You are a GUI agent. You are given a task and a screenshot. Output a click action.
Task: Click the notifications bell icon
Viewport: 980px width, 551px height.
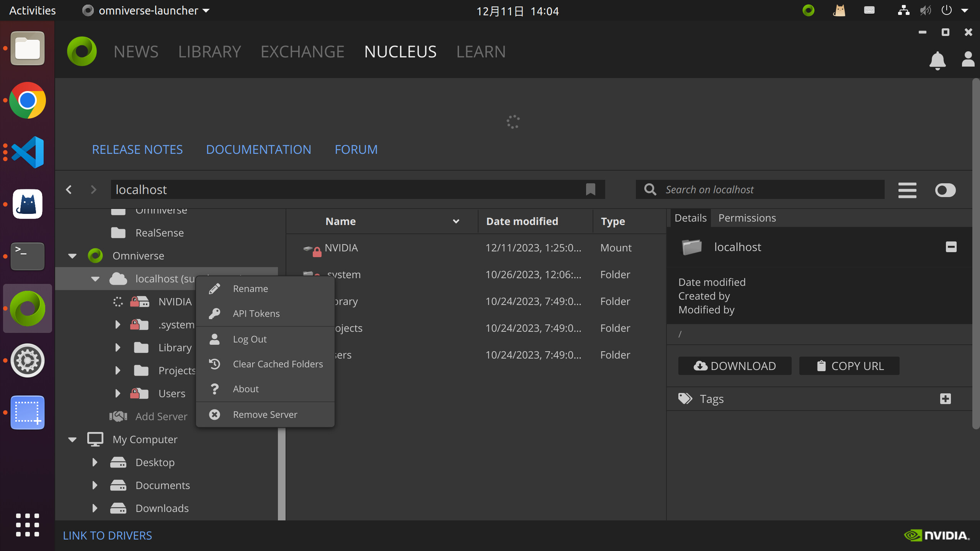click(937, 60)
